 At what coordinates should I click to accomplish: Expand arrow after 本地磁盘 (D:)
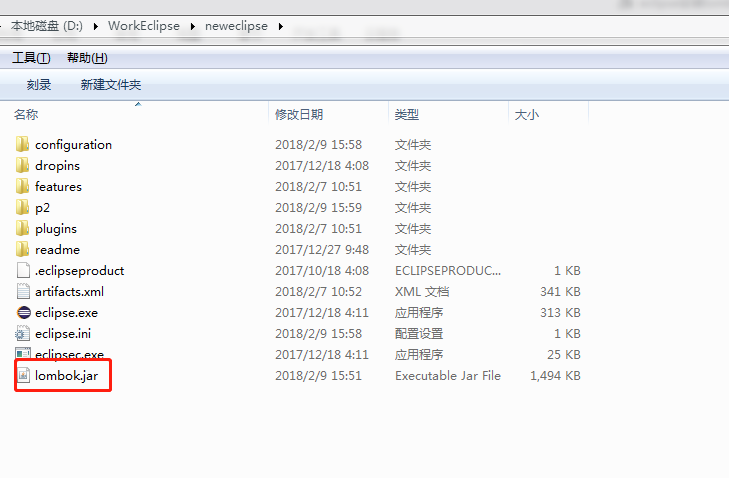pos(95,26)
